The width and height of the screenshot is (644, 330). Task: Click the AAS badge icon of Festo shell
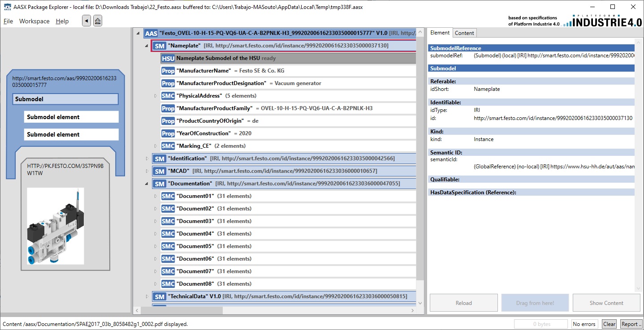(x=151, y=33)
